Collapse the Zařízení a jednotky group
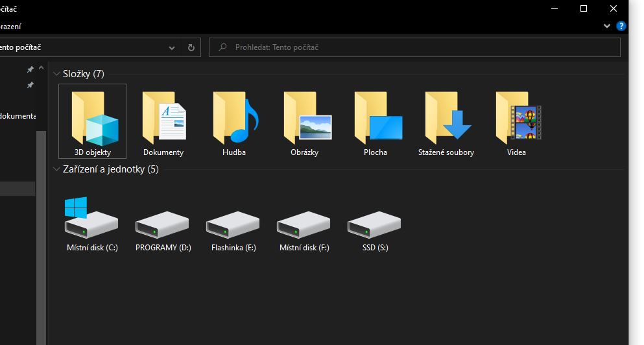644x345 pixels. [56, 169]
